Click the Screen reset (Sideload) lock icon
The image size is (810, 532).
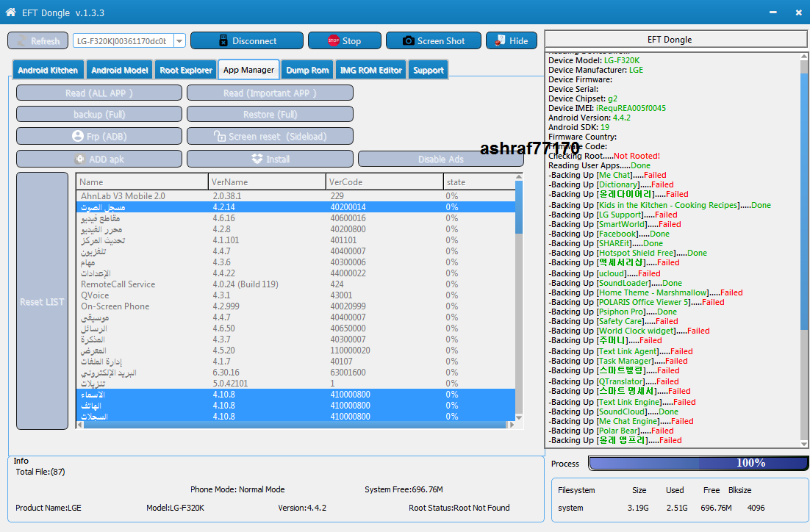[220, 136]
